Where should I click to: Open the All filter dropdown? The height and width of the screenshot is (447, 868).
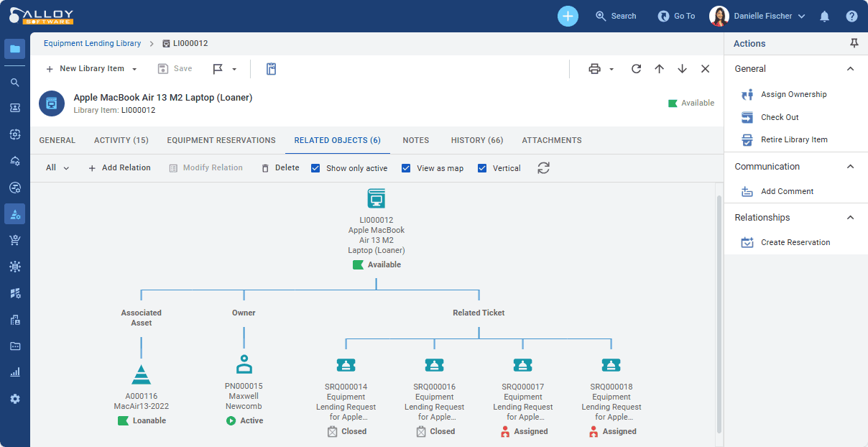57,168
